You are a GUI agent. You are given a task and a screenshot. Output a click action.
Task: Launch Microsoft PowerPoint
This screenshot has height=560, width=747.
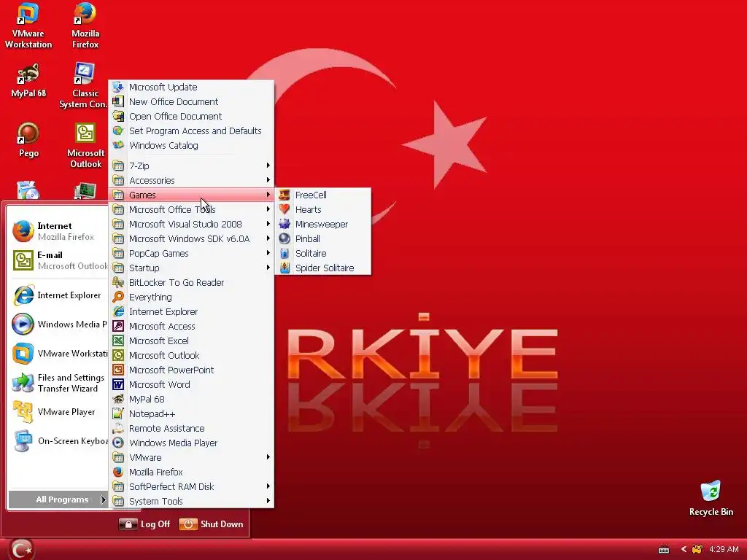pyautogui.click(x=191, y=370)
